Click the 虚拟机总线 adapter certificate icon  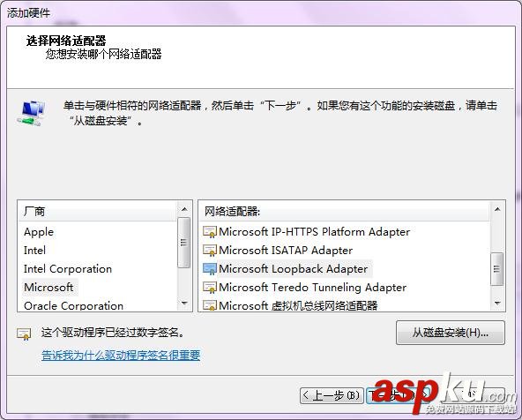[x=210, y=305]
